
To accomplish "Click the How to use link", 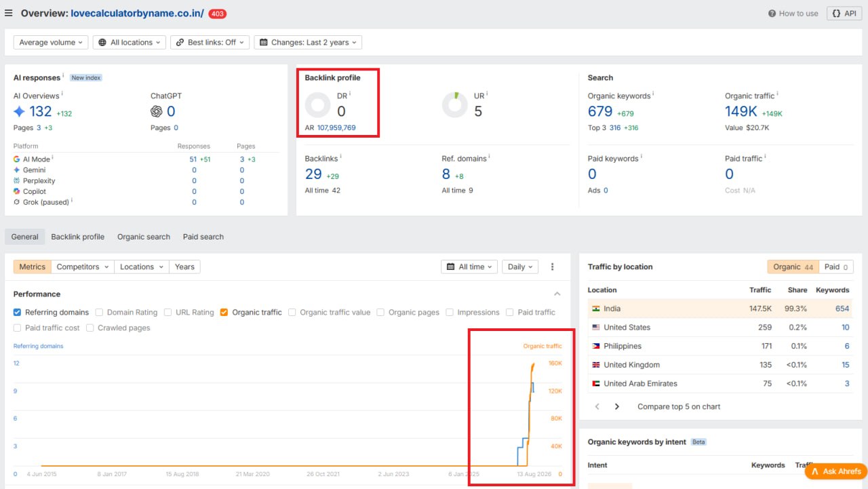I will (793, 14).
